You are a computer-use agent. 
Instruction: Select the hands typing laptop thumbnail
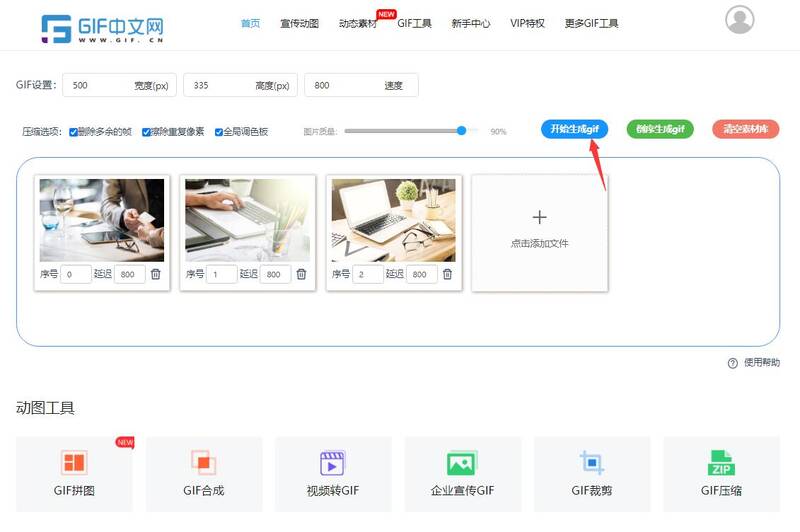click(247, 220)
